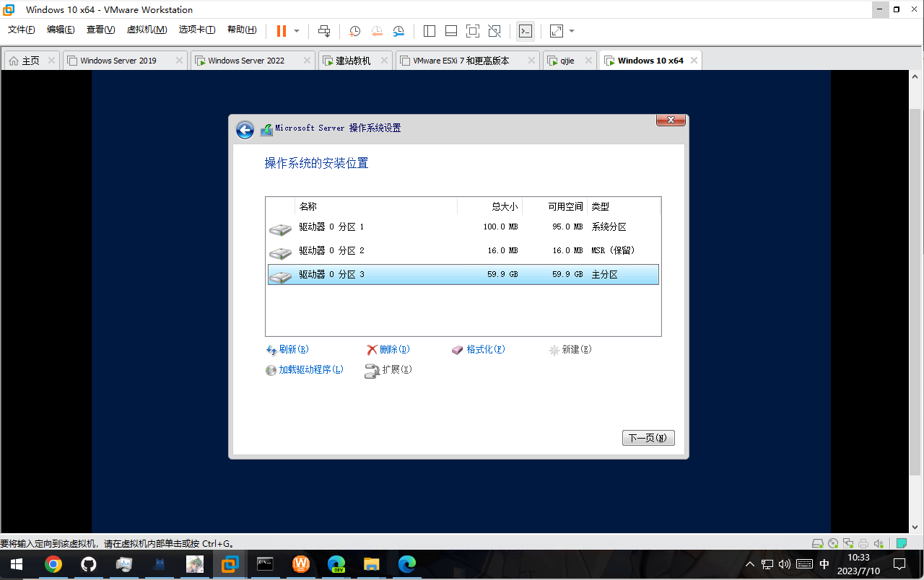
Task: Click the teal message log note icon
Action: pyautogui.click(x=902, y=544)
